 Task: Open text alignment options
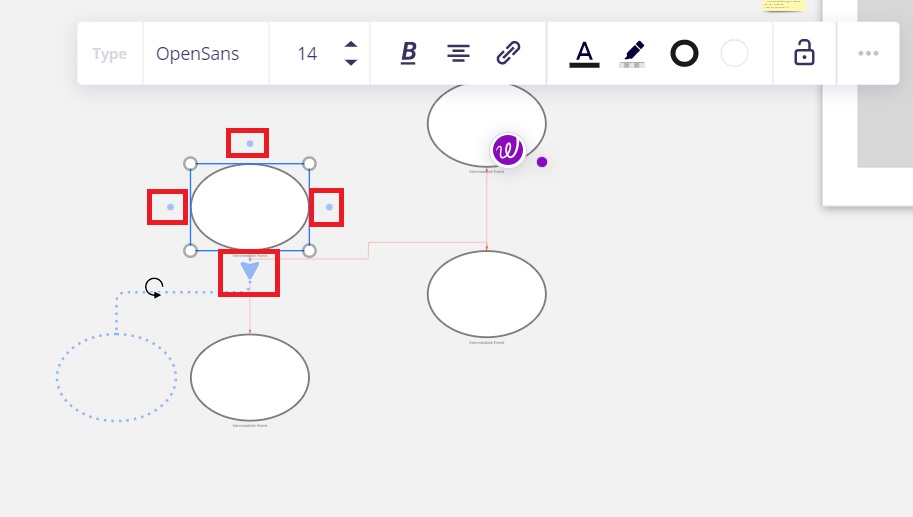(x=458, y=54)
